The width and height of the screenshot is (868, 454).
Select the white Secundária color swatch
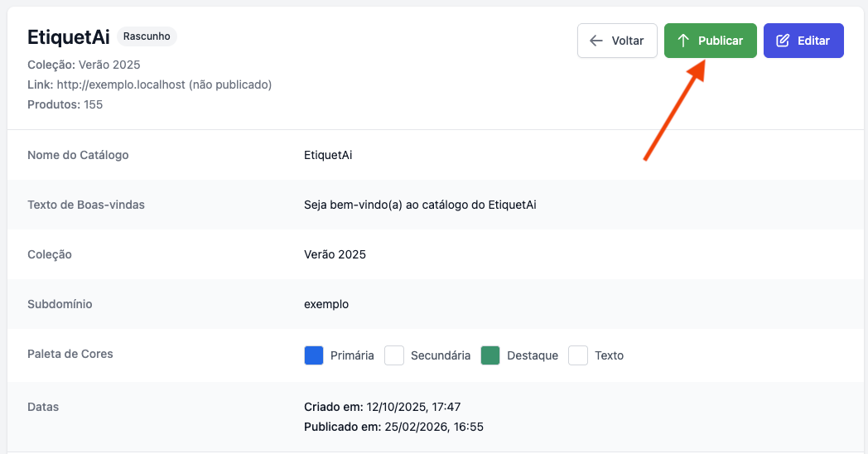[394, 355]
